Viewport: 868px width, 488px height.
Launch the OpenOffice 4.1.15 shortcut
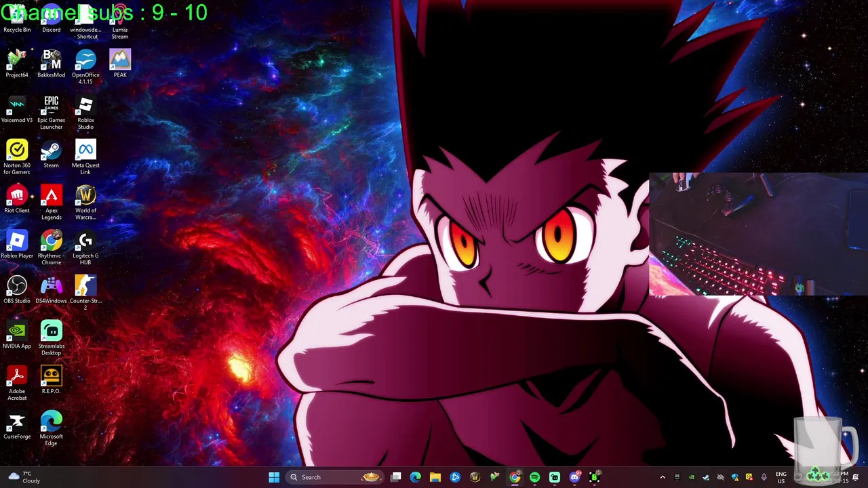(85, 67)
